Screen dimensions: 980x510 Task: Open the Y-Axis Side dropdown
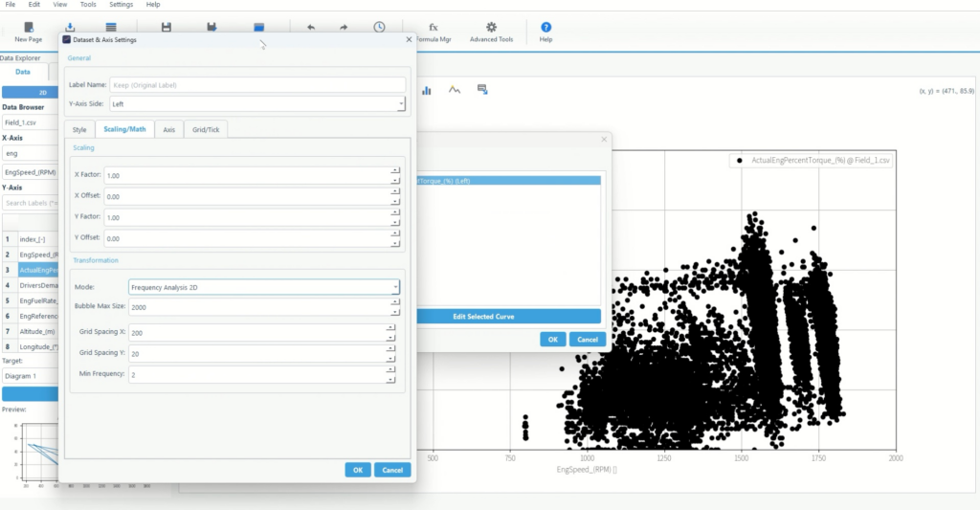click(257, 103)
